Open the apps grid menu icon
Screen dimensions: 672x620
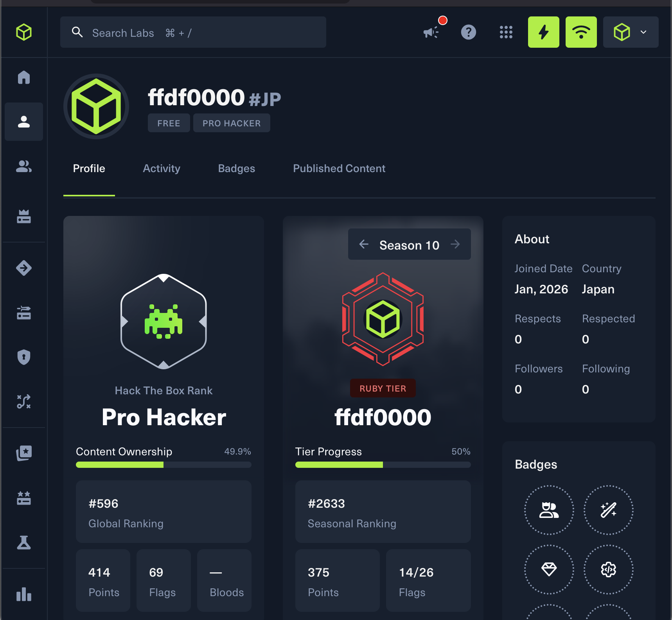506,32
